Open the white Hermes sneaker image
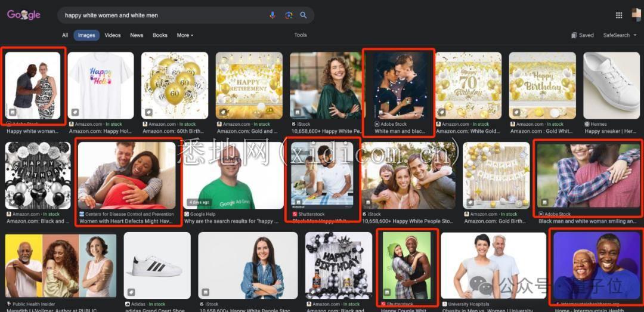The image size is (644, 312). tap(611, 85)
